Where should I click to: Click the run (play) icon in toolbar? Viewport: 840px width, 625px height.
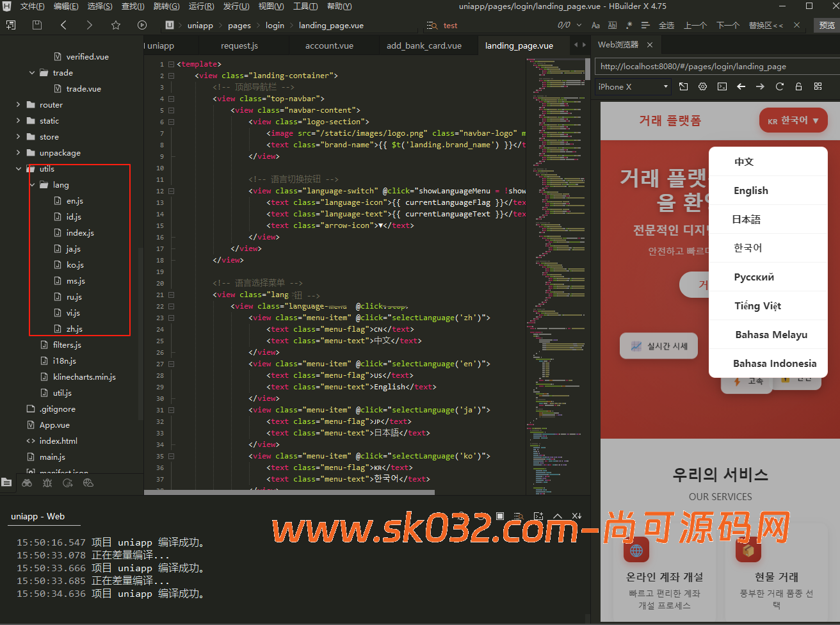point(142,25)
